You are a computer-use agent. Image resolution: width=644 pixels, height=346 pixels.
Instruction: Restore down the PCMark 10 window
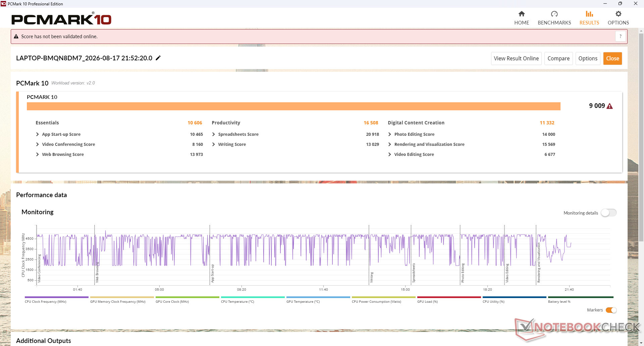(620, 4)
